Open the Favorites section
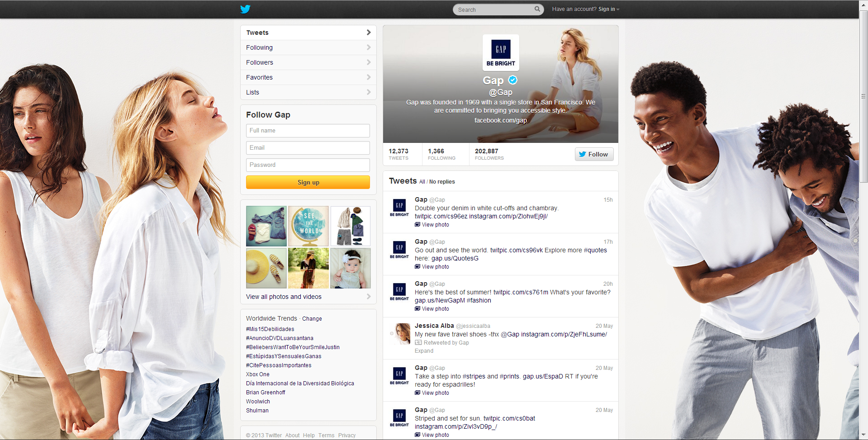 [308, 77]
